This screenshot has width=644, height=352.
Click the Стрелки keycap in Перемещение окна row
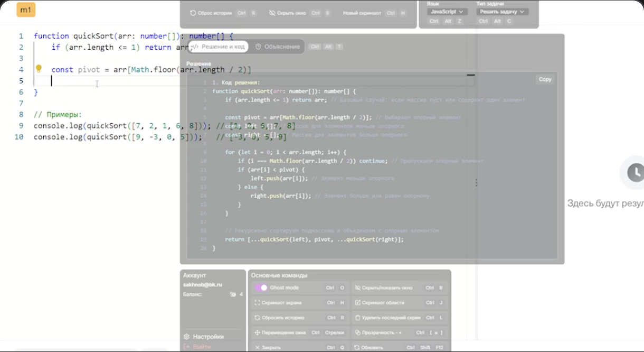tap(335, 332)
